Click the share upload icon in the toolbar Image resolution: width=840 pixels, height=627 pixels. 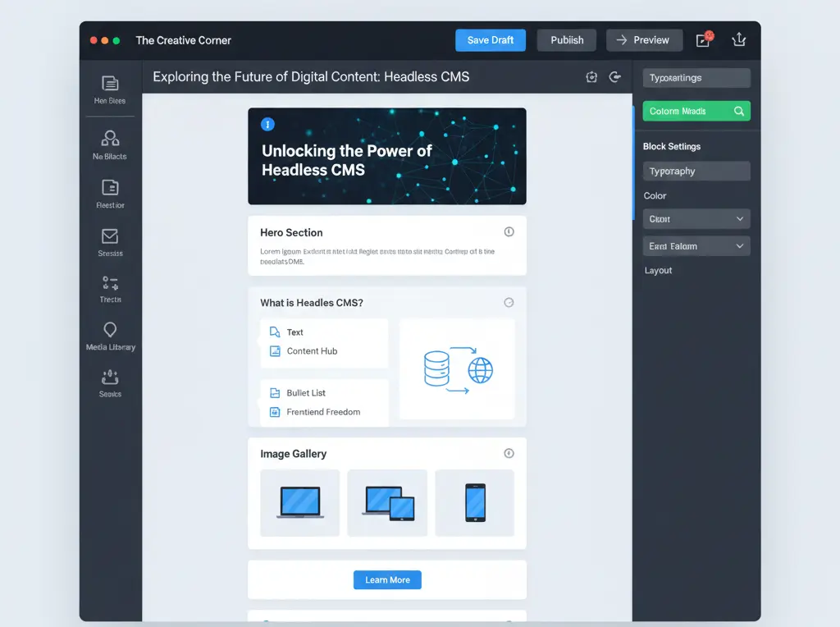click(x=739, y=39)
